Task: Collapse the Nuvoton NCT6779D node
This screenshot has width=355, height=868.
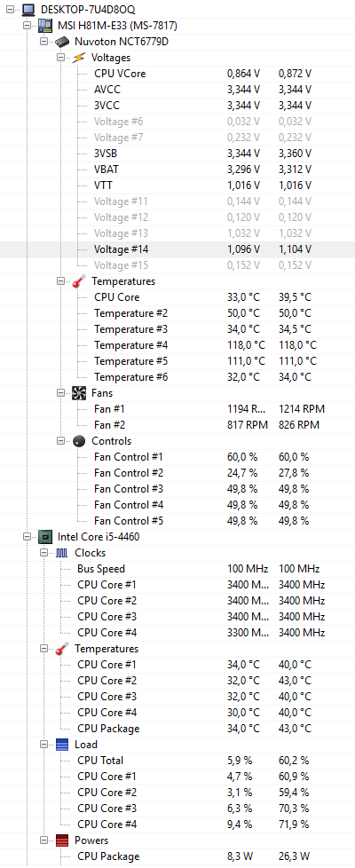Action: (43, 42)
